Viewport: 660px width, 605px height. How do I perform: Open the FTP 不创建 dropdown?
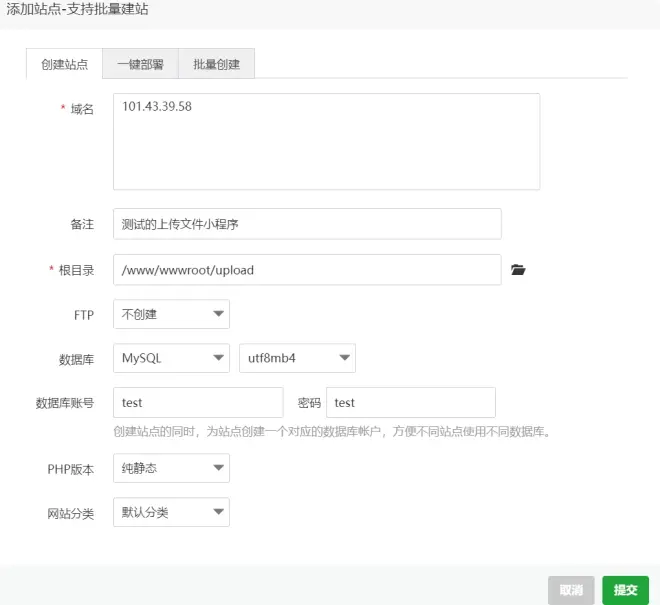(x=171, y=314)
